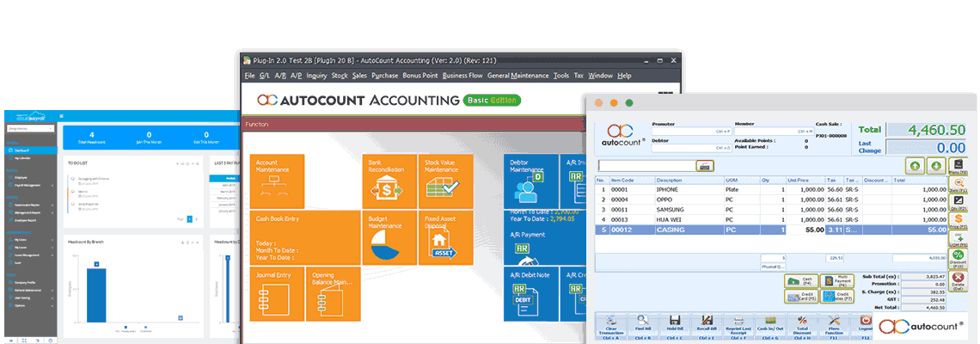Click Recall Bill in POS toolbar
Image resolution: width=980 pixels, height=344 pixels.
[707, 327]
